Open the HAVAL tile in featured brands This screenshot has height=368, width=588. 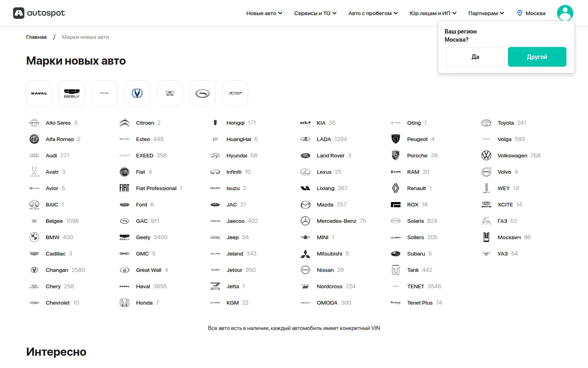pos(39,93)
